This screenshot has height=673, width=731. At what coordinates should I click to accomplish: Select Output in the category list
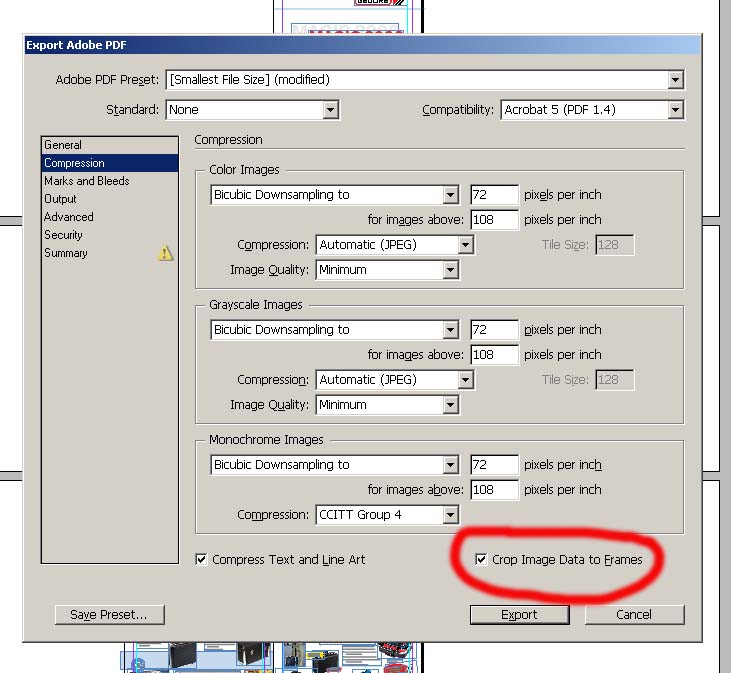click(110, 199)
